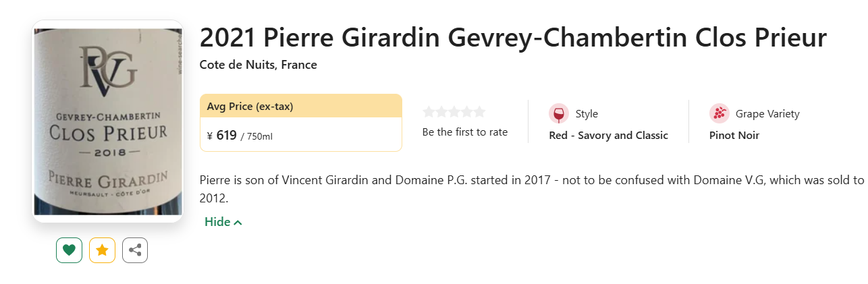Screen dimensions: 868x284
Task: Select the third rating star
Action: tap(454, 112)
